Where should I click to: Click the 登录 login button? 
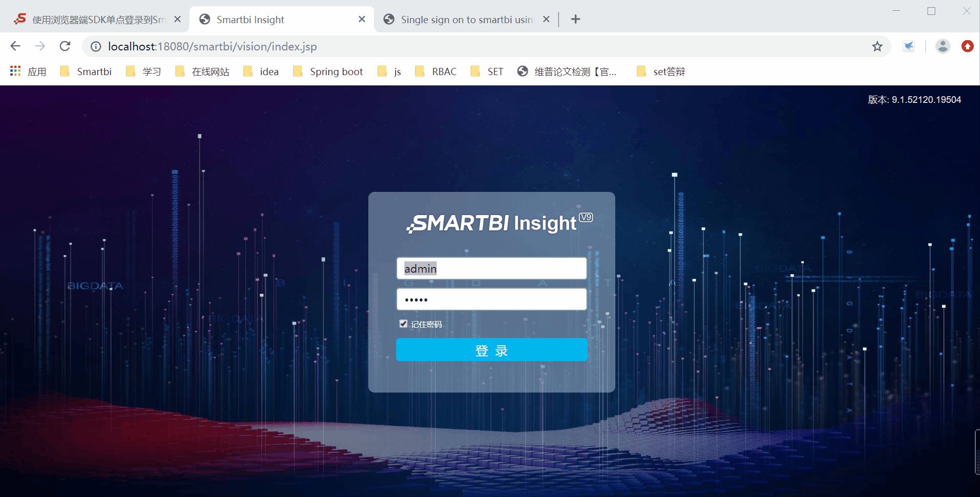click(x=491, y=350)
